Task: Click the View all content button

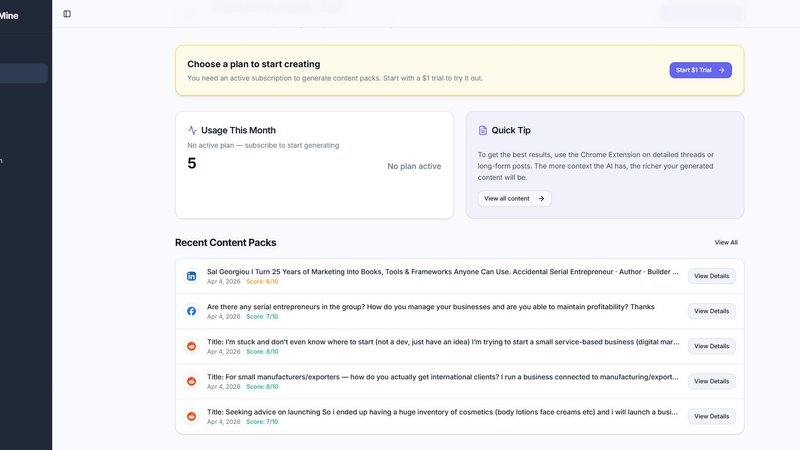Action: (x=514, y=198)
